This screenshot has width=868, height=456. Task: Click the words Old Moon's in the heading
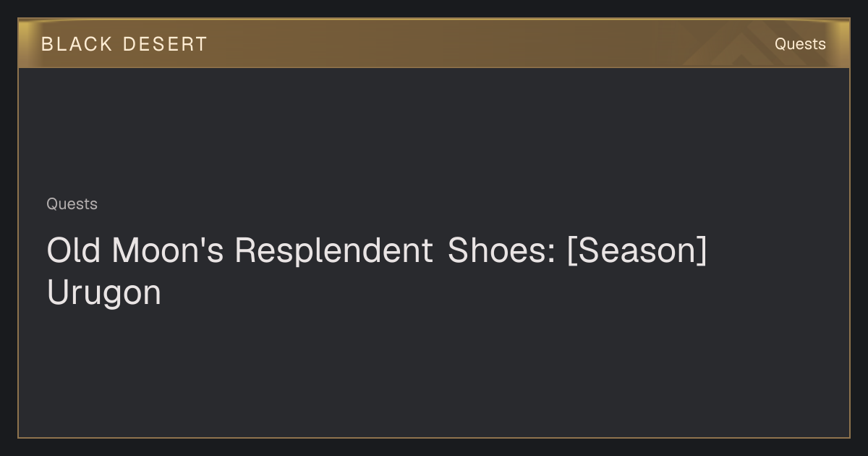[x=135, y=250]
